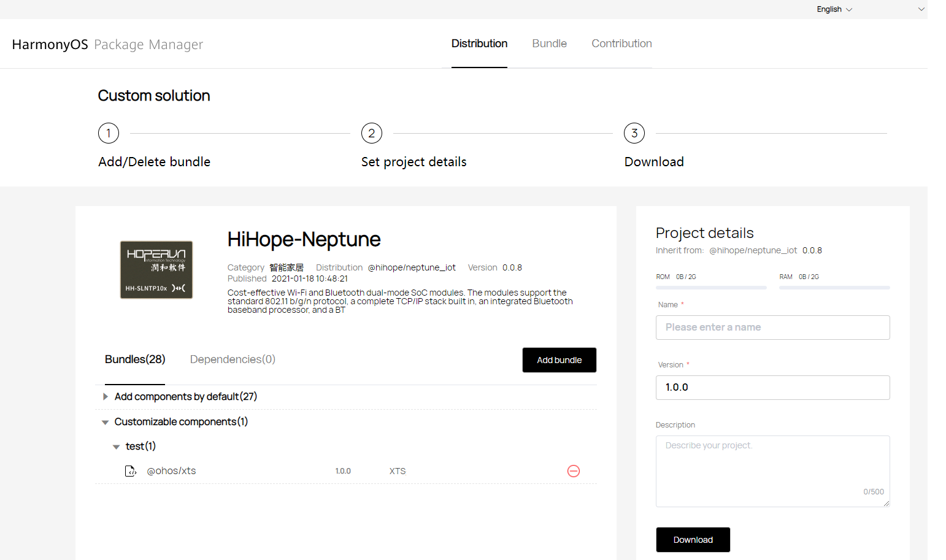Open the Bundle tab

tap(549, 44)
